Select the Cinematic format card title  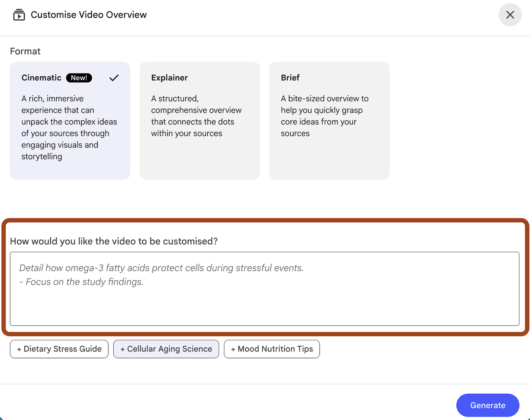point(41,78)
